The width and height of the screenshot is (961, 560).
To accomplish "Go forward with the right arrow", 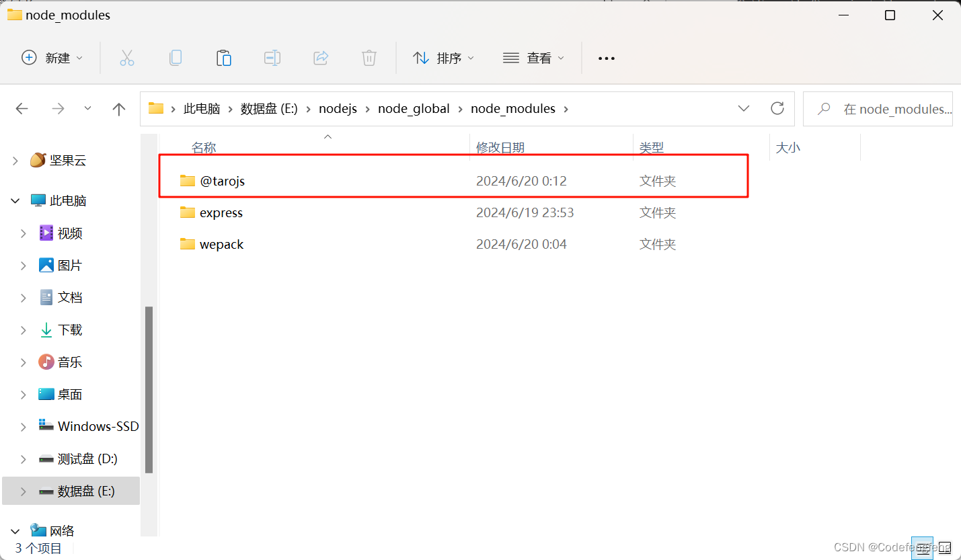I will pyautogui.click(x=59, y=109).
